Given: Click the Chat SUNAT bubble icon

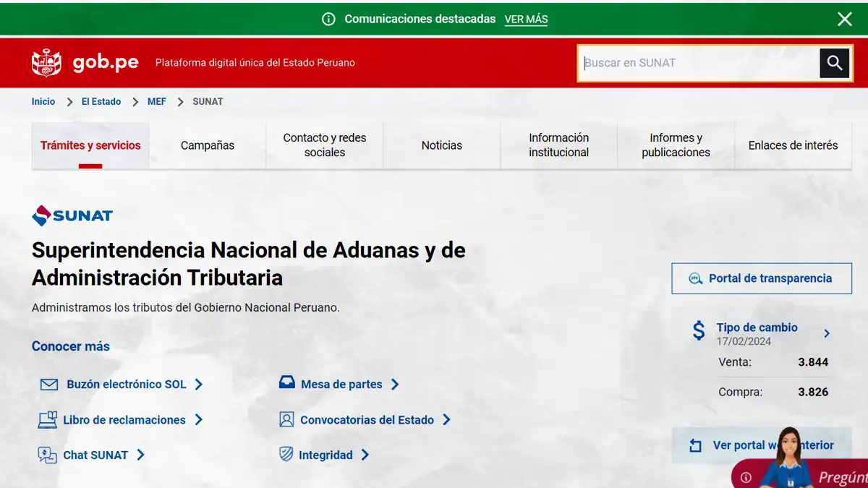Looking at the screenshot, I should [x=48, y=455].
